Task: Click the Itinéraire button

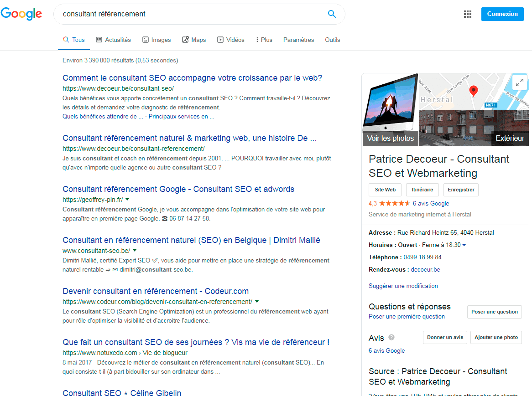Action: pyautogui.click(x=422, y=190)
